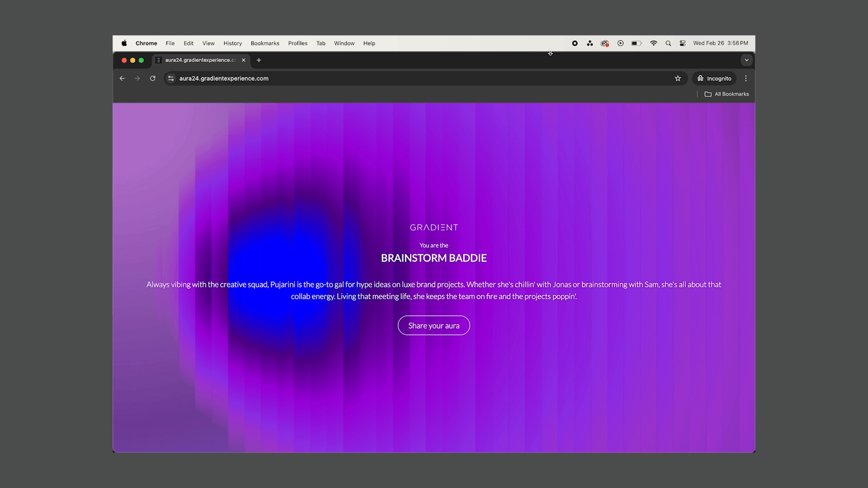Open the All Bookmarks folder

point(727,94)
